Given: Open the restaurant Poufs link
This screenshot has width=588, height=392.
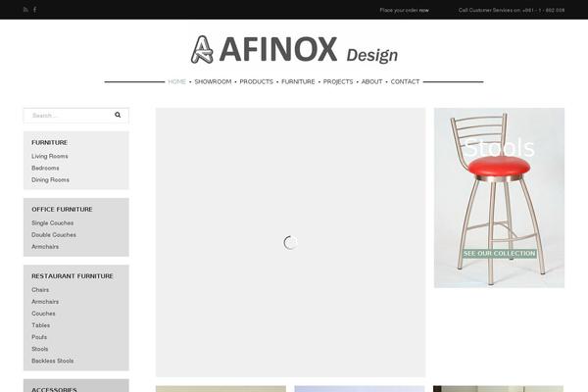Looking at the screenshot, I should pyautogui.click(x=39, y=337).
